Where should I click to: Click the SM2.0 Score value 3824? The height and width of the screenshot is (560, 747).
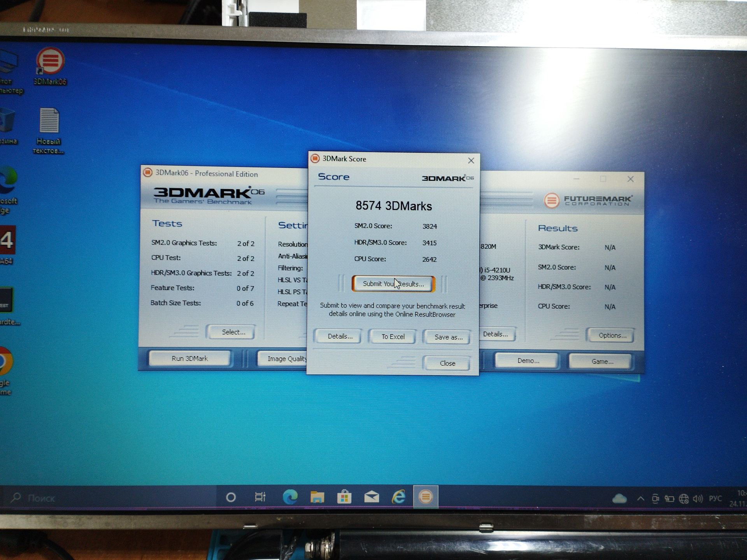[x=430, y=226]
